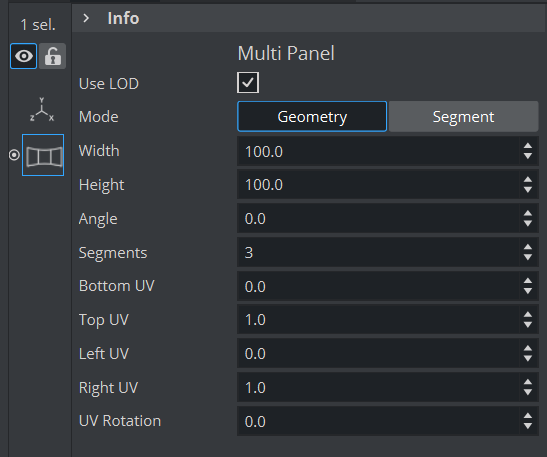The width and height of the screenshot is (547, 457).
Task: Select the Multi Panel geometry icon
Action: coord(43,155)
